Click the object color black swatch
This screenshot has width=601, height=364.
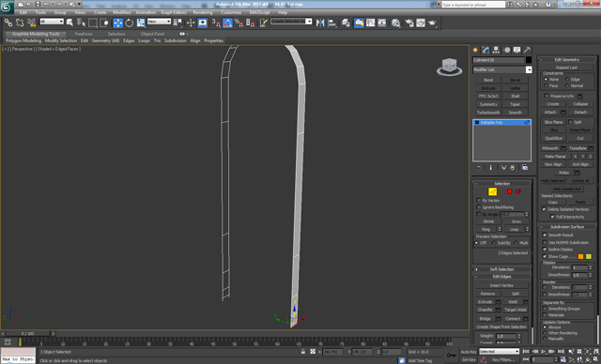[529, 60]
